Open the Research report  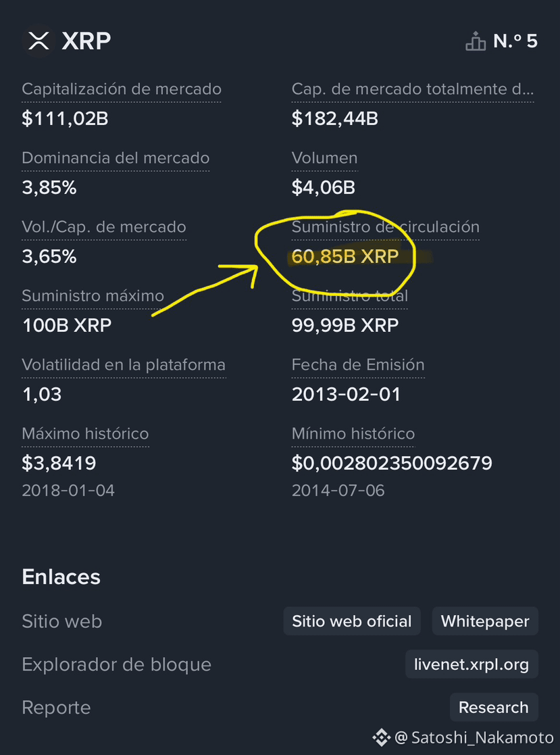coord(494,707)
